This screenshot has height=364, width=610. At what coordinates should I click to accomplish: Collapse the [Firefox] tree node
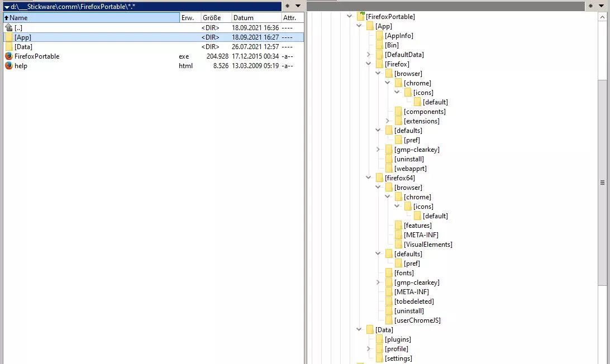(369, 64)
